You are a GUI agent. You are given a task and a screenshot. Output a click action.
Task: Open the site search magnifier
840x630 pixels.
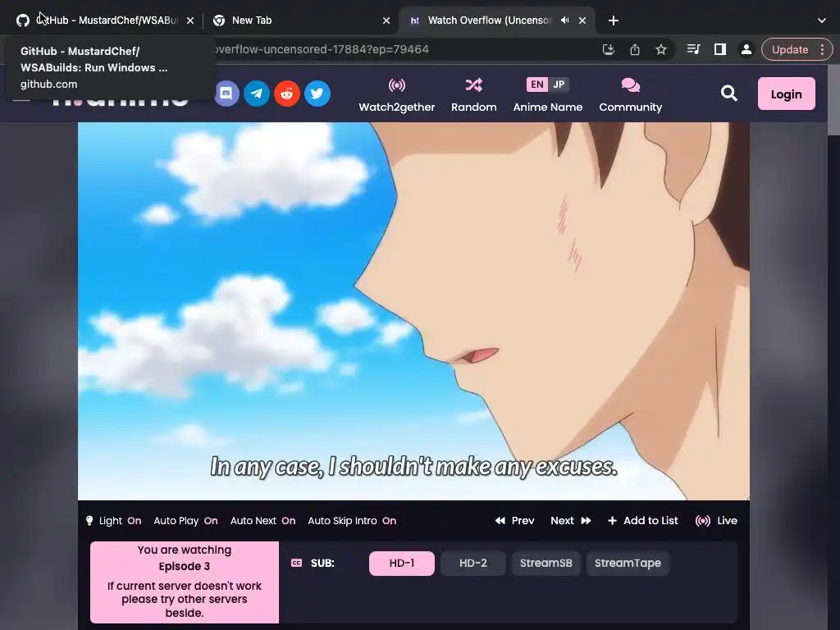pos(728,94)
